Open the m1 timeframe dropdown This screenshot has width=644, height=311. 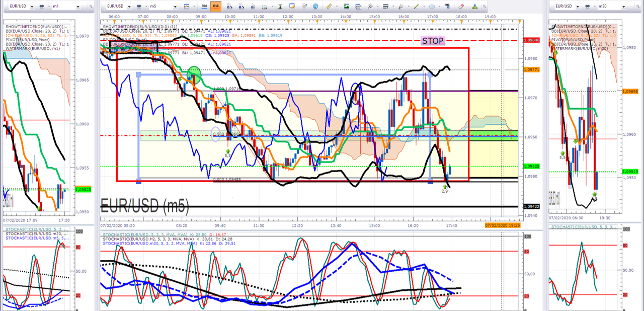click(x=78, y=7)
